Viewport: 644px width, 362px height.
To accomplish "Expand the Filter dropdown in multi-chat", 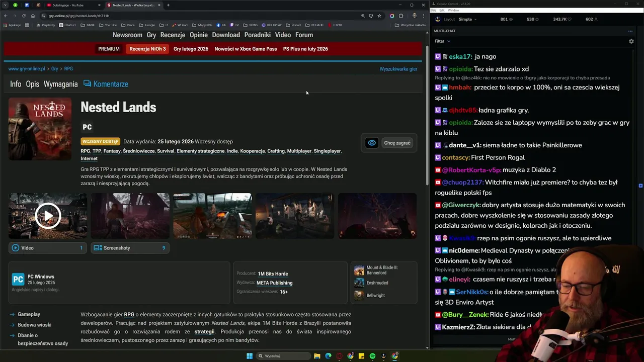I will tap(443, 41).
